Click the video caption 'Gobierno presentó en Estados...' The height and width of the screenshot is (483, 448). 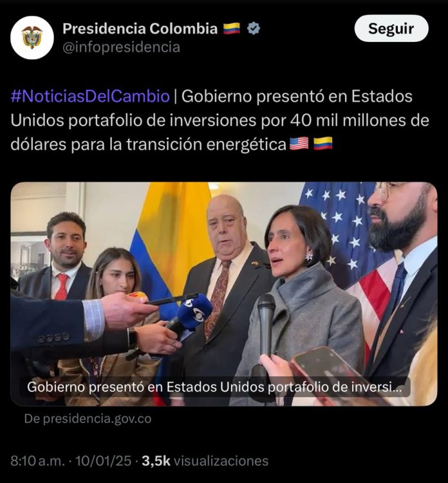click(x=214, y=387)
